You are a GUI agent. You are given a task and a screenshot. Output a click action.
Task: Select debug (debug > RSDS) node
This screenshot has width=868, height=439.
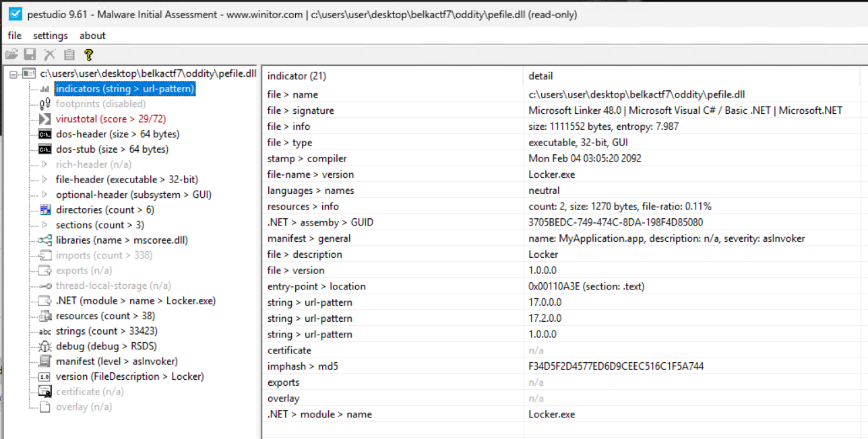[106, 346]
